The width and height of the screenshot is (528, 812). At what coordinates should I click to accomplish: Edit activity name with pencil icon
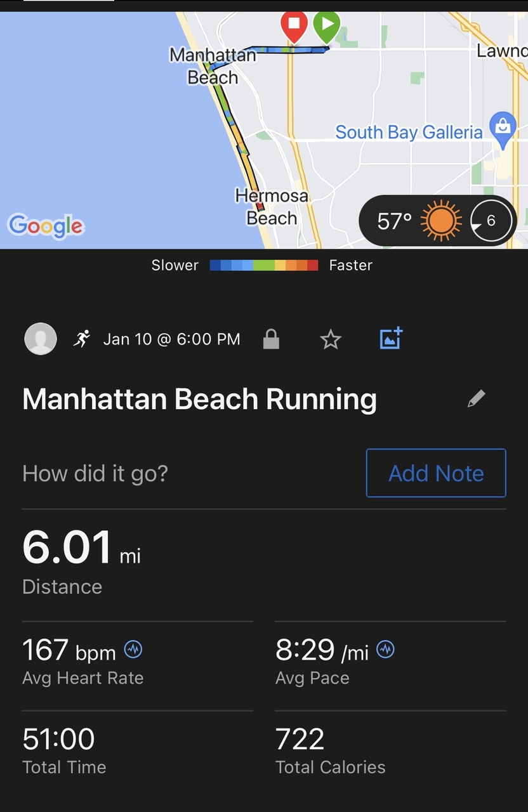(476, 398)
